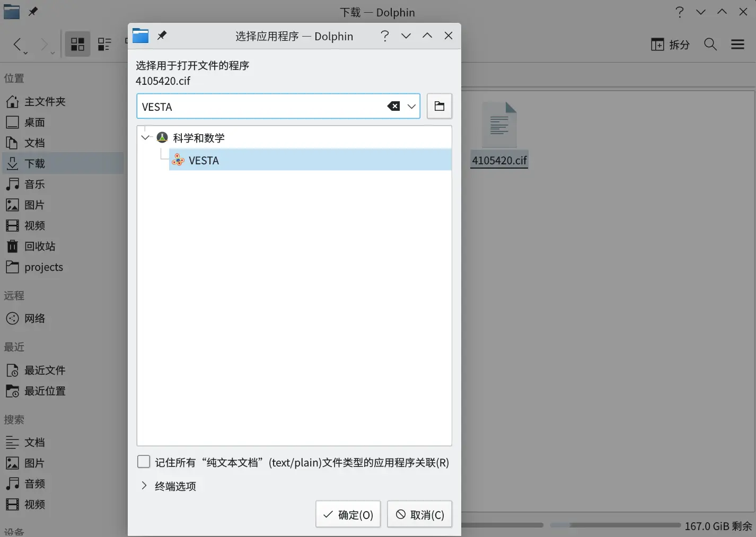756x537 pixels.
Task: Pin the dialog with the pin icon
Action: point(162,36)
